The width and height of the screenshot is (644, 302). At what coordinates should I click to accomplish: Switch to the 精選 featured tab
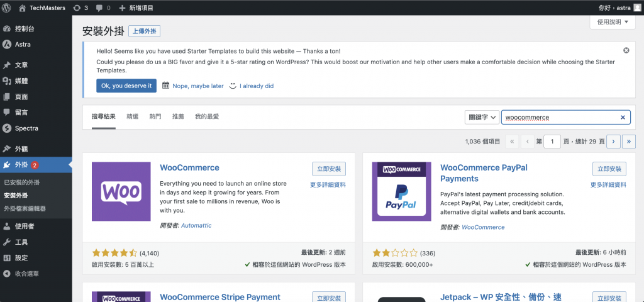click(x=133, y=116)
